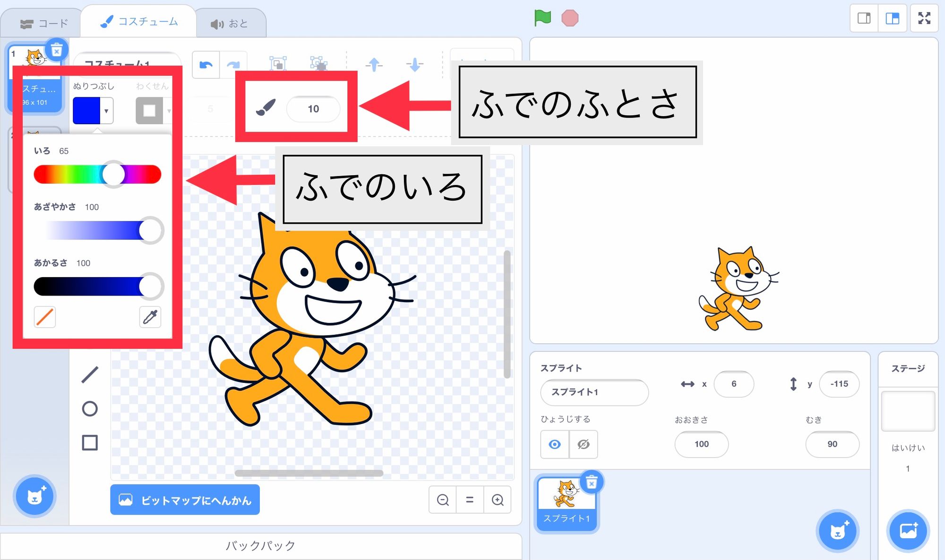The height and width of the screenshot is (560, 945).
Task: Select the stage backdrop thumbnail
Action: coord(908,411)
